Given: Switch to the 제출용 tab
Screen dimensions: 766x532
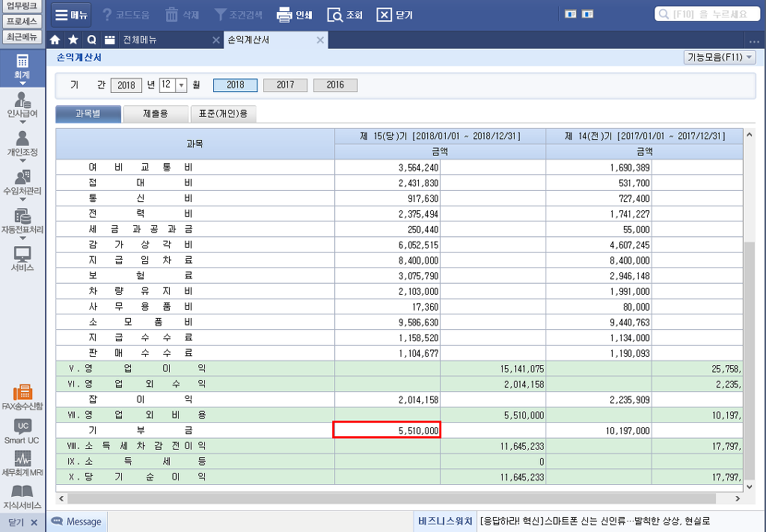Looking at the screenshot, I should [x=155, y=114].
